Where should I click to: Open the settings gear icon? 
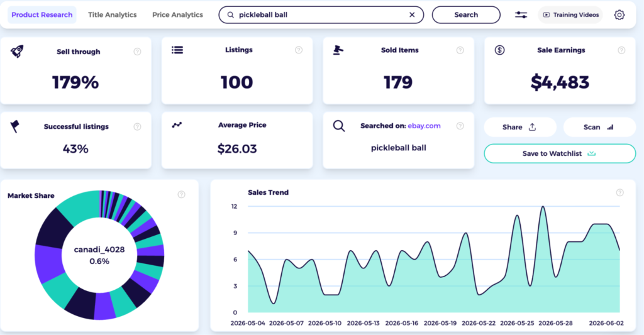(619, 15)
